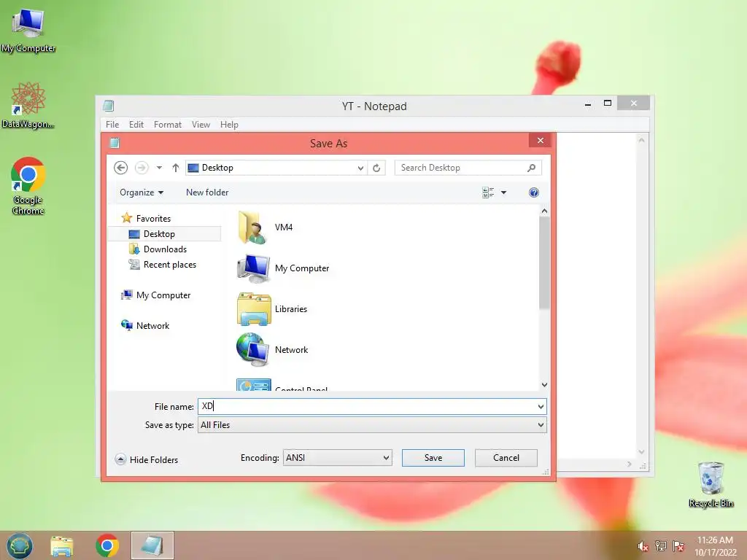747x560 pixels.
Task: Maximize the Notepad window
Action: click(608, 103)
